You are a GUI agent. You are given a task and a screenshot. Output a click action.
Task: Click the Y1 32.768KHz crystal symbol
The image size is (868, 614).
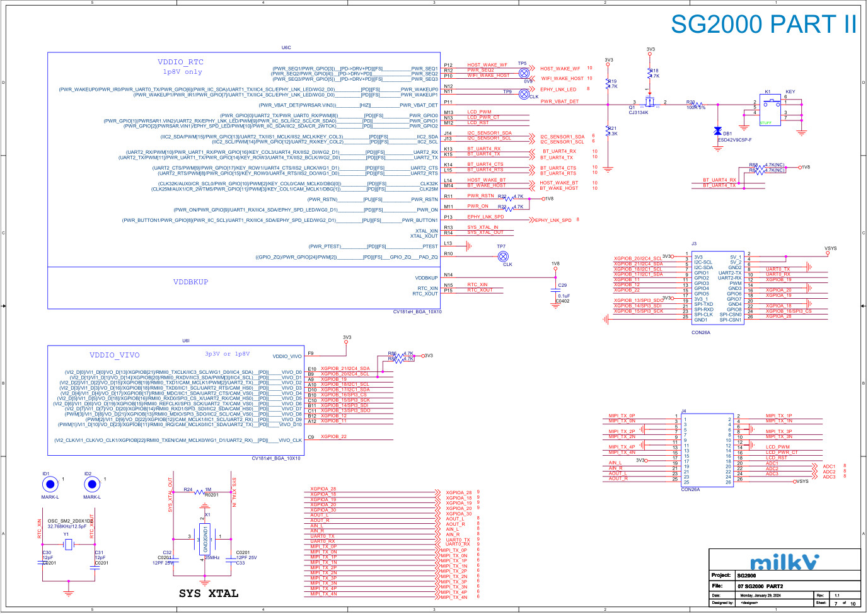click(69, 544)
